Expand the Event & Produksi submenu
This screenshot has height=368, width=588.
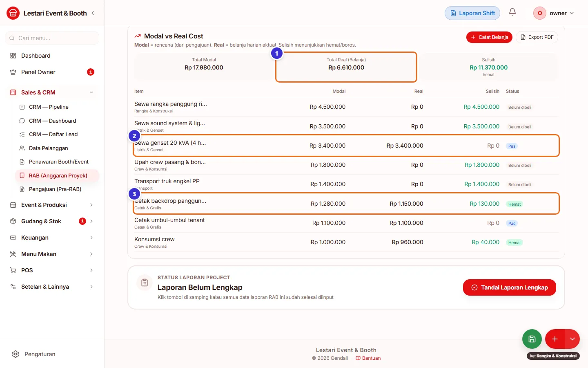click(x=91, y=205)
